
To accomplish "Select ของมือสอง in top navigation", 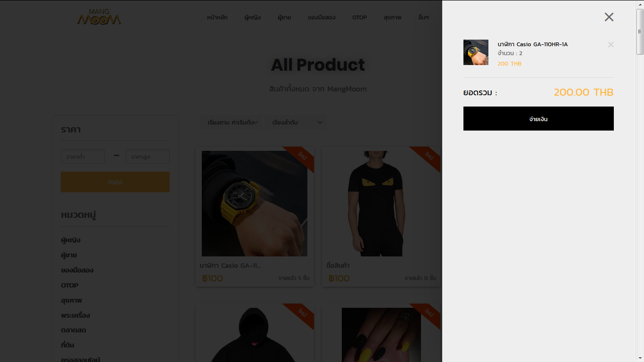I will point(322,17).
